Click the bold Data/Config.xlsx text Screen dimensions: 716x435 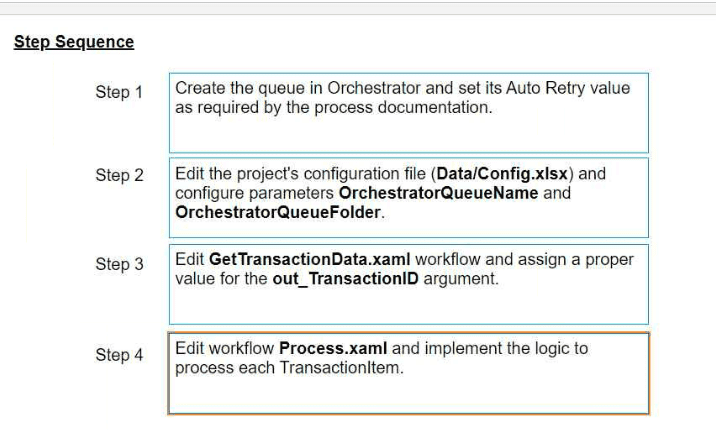point(502,173)
